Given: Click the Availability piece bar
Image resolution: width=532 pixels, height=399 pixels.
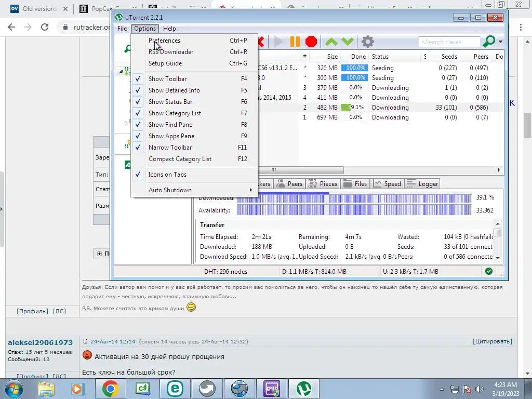Looking at the screenshot, I should [x=354, y=210].
